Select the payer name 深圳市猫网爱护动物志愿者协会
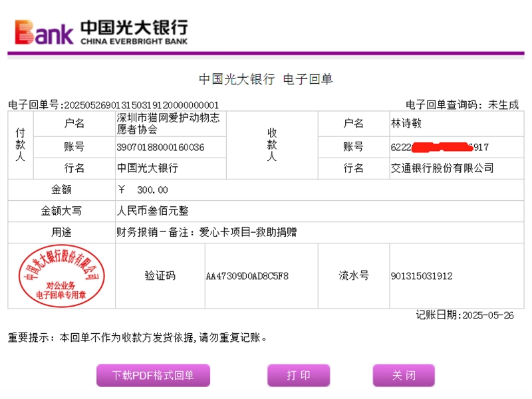Viewport: 532px width, 399px height. click(x=168, y=124)
